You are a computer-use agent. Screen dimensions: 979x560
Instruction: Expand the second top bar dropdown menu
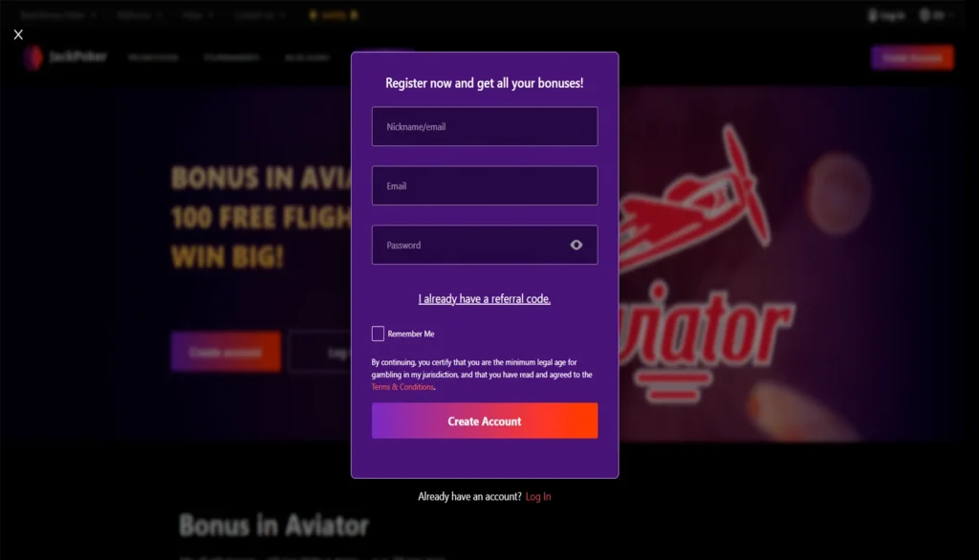(x=140, y=15)
